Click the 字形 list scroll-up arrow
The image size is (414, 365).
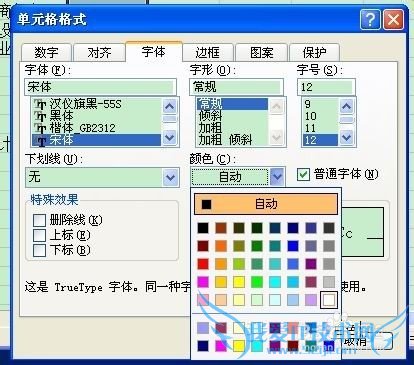(277, 106)
